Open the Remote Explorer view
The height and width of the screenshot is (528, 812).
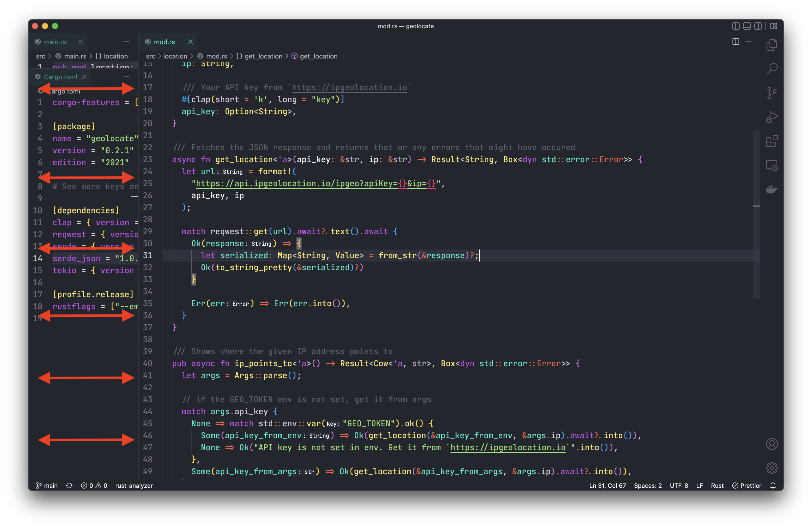[772, 166]
